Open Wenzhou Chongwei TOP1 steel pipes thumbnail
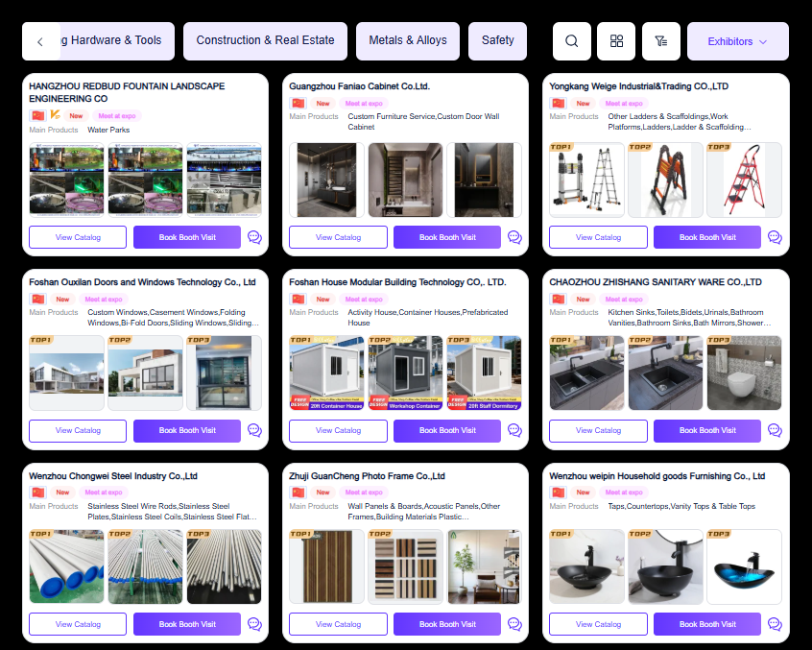Image resolution: width=812 pixels, height=650 pixels. [x=67, y=566]
